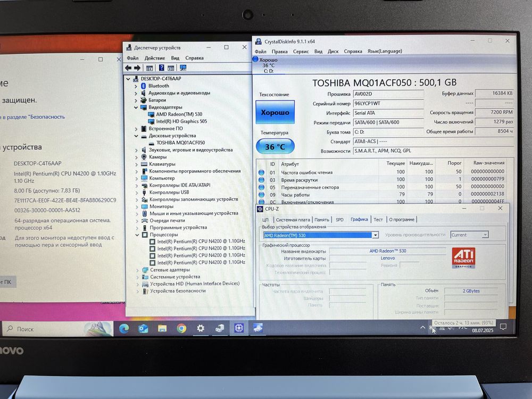
Task: Click the scan hardware monitor icon in toolbar
Action: click(183, 68)
